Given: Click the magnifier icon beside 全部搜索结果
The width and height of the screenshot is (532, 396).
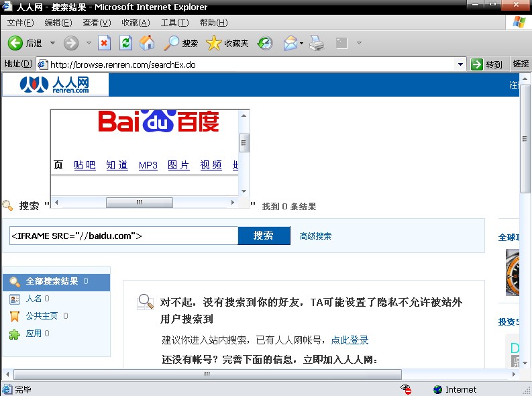Looking at the screenshot, I should pos(15,281).
